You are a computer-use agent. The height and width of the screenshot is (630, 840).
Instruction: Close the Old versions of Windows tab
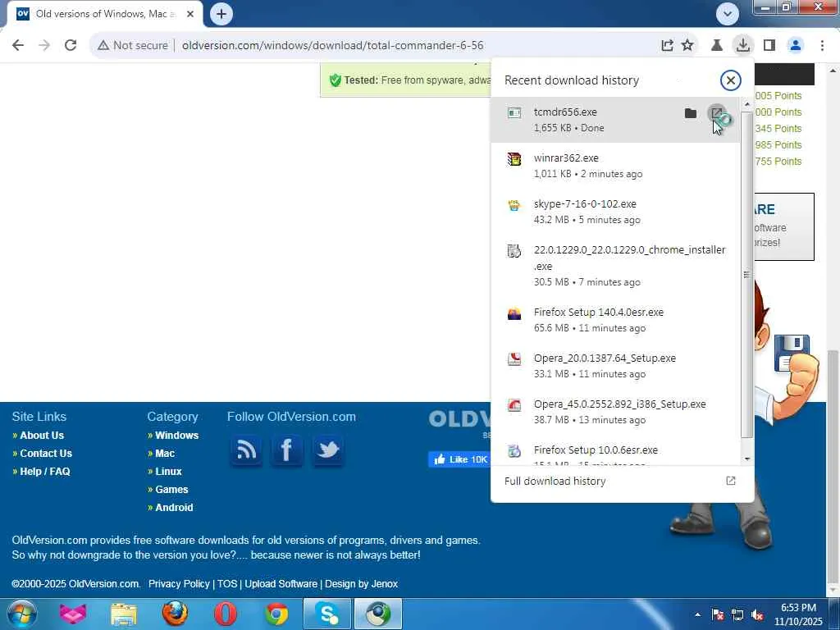[x=190, y=14]
